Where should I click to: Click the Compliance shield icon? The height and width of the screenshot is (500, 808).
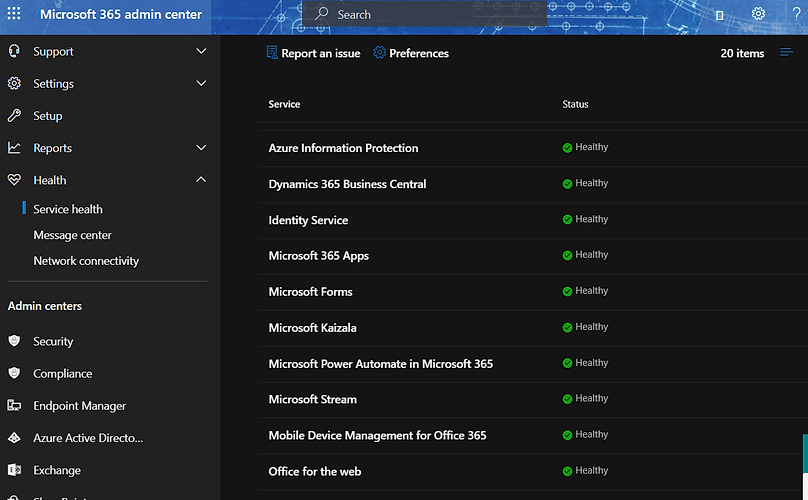pos(14,373)
